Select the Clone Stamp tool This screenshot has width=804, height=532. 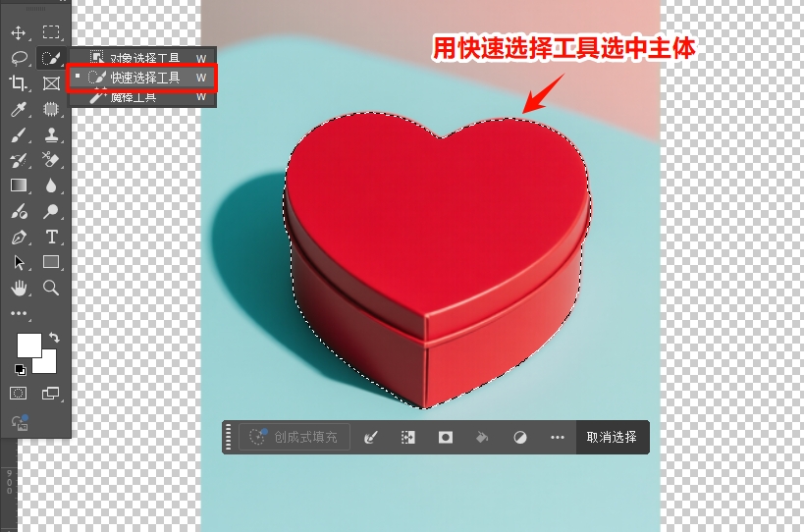(x=51, y=134)
